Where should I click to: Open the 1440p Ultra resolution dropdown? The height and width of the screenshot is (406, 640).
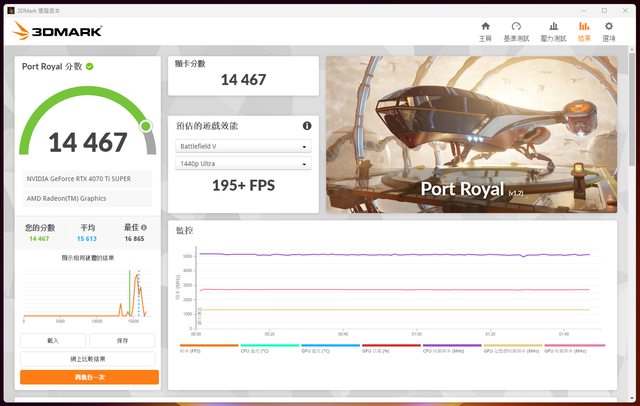[243, 164]
